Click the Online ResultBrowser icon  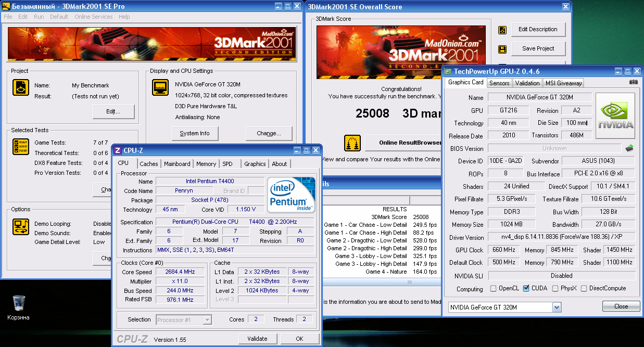click(352, 143)
